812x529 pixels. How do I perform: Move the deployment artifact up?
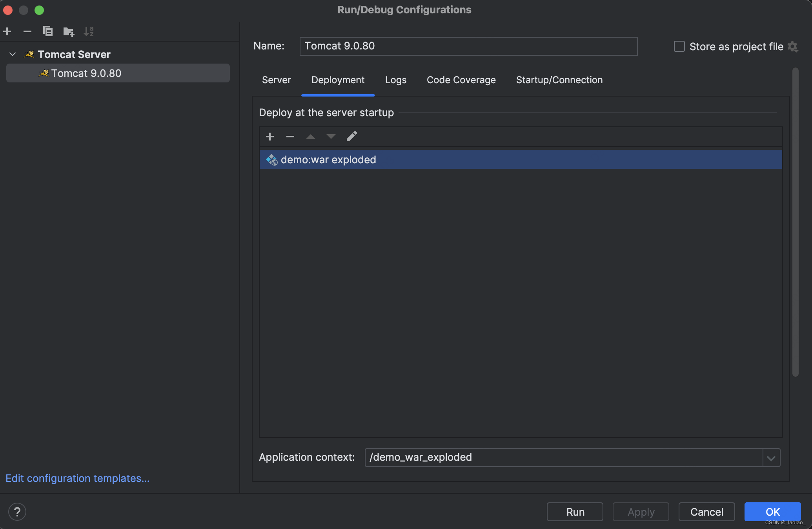pyautogui.click(x=311, y=137)
